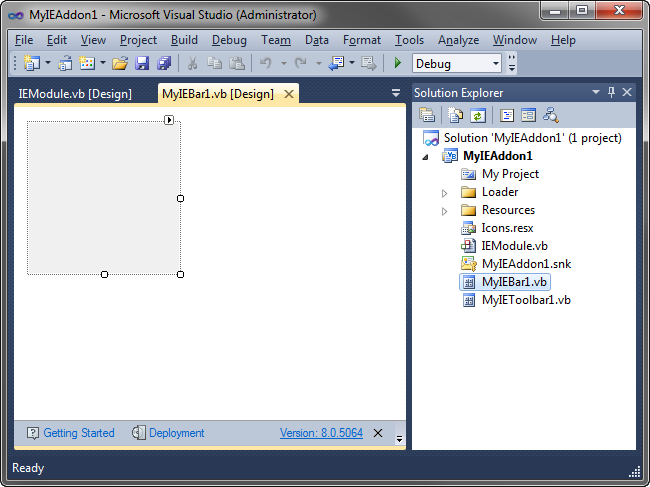Open the Redo history dropdown arrow
The image size is (650, 487).
(319, 63)
